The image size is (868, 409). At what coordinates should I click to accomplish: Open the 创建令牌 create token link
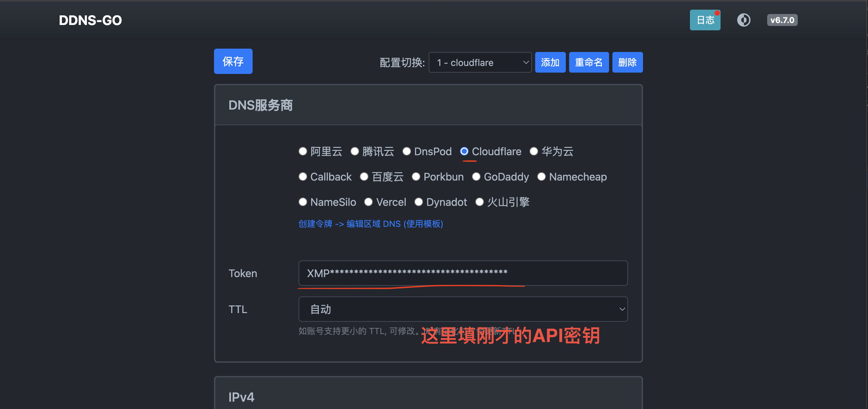(x=371, y=224)
